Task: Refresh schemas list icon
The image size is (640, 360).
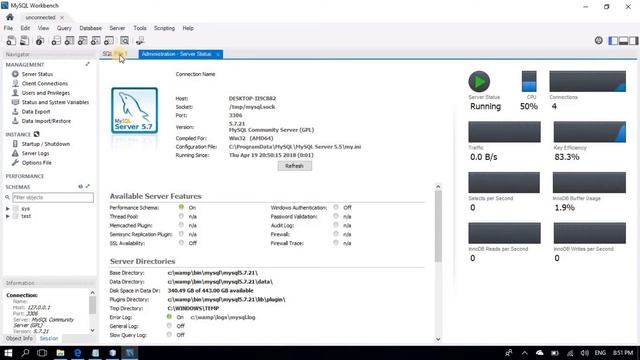Action: 80,187
